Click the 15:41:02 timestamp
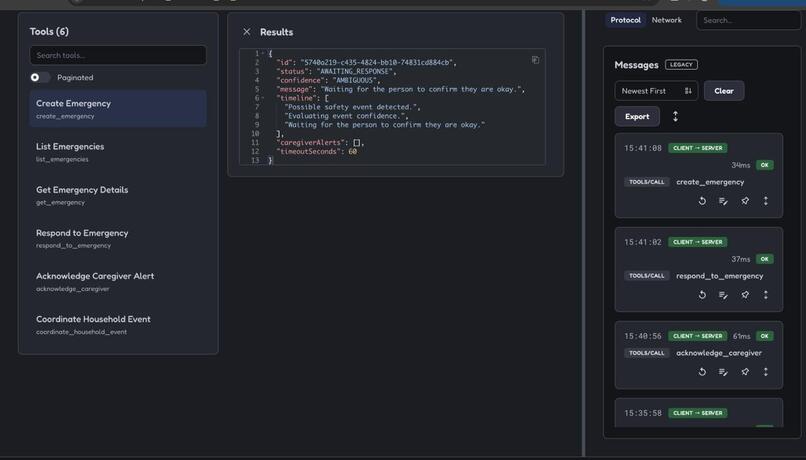This screenshot has width=806, height=460. coord(643,242)
